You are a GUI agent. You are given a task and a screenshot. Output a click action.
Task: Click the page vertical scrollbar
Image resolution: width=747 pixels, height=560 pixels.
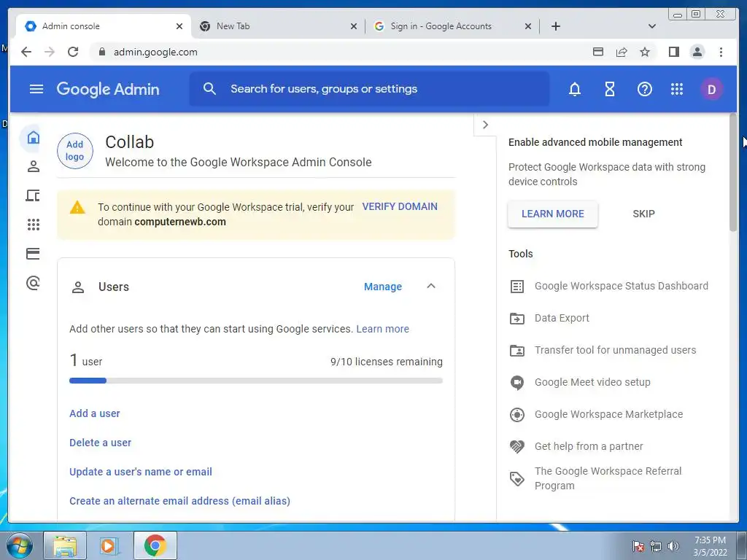pyautogui.click(x=732, y=172)
